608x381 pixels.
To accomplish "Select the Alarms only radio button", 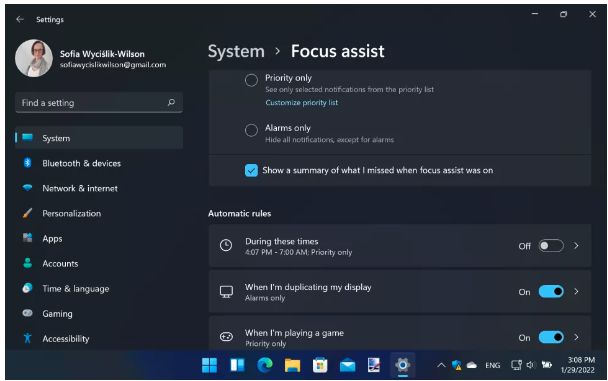I will (251, 130).
